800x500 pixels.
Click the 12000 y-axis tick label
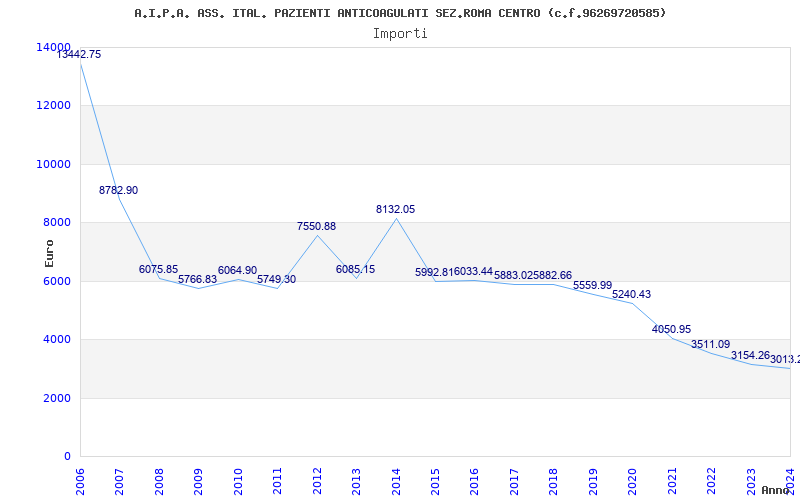pyautogui.click(x=54, y=106)
